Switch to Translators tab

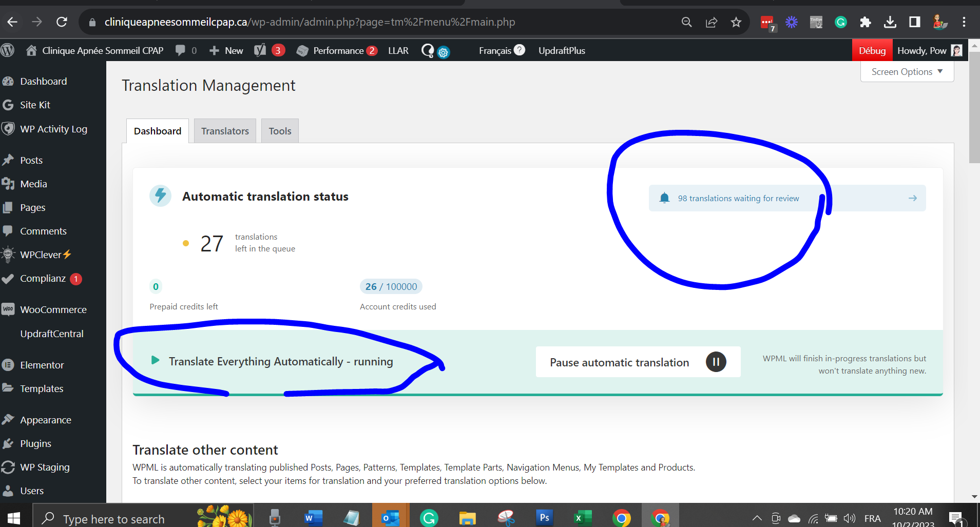(225, 131)
